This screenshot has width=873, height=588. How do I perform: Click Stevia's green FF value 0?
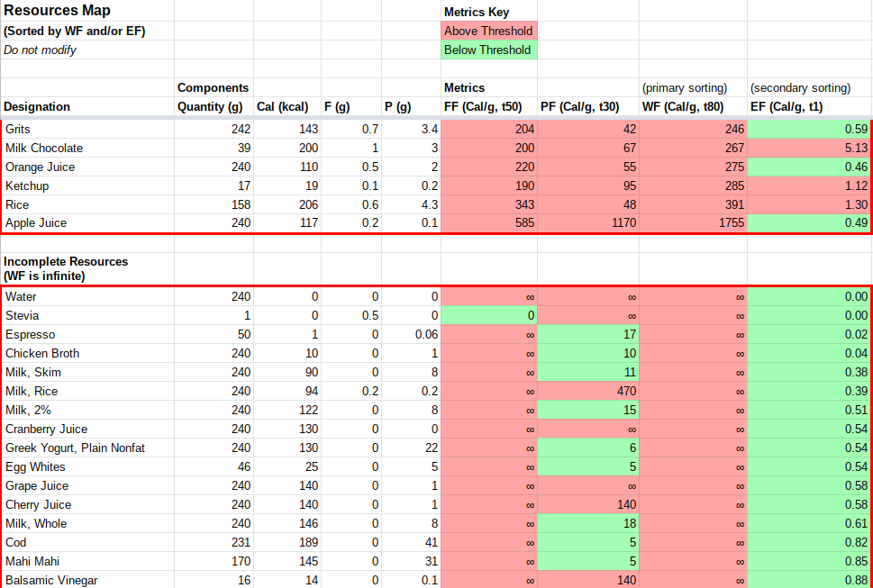(488, 315)
